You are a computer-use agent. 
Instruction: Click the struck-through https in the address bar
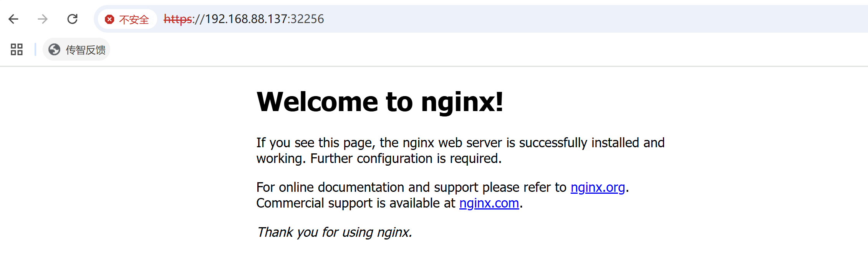pos(177,19)
